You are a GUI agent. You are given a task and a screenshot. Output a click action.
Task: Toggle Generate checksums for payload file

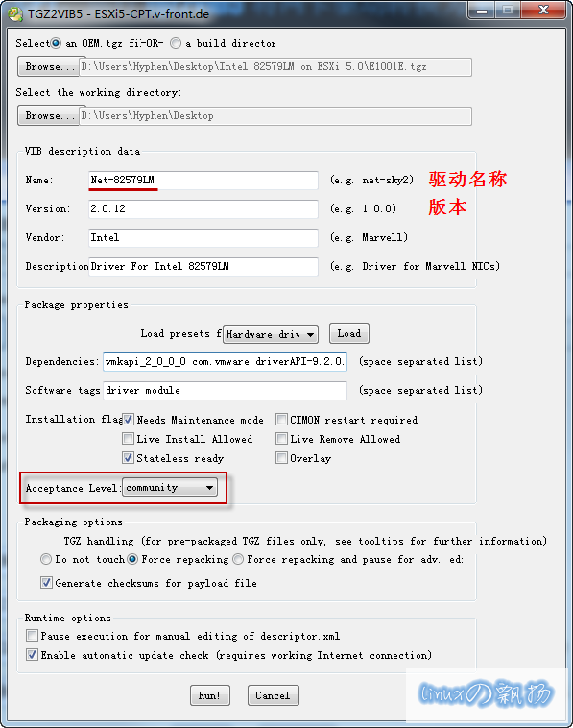click(x=46, y=583)
